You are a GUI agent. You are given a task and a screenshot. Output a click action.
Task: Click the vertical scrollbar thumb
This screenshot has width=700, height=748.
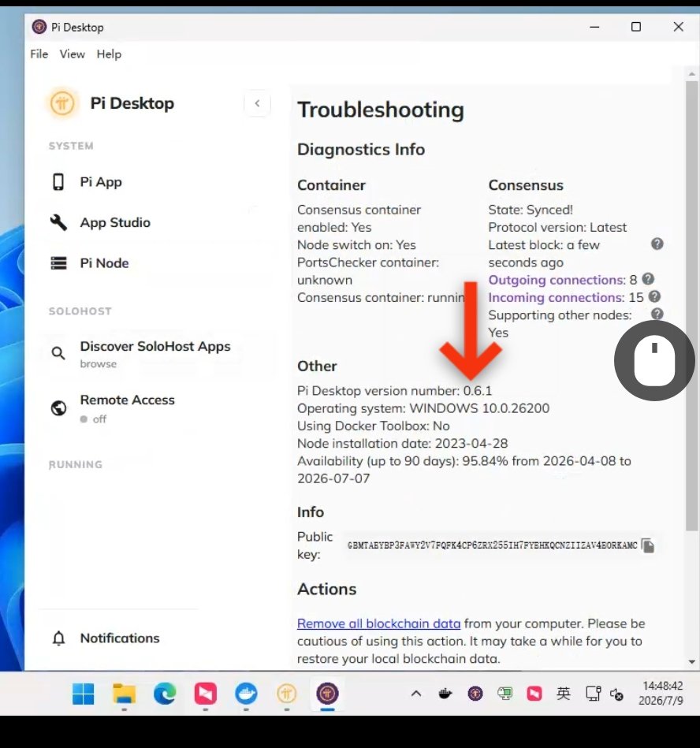pos(692,305)
